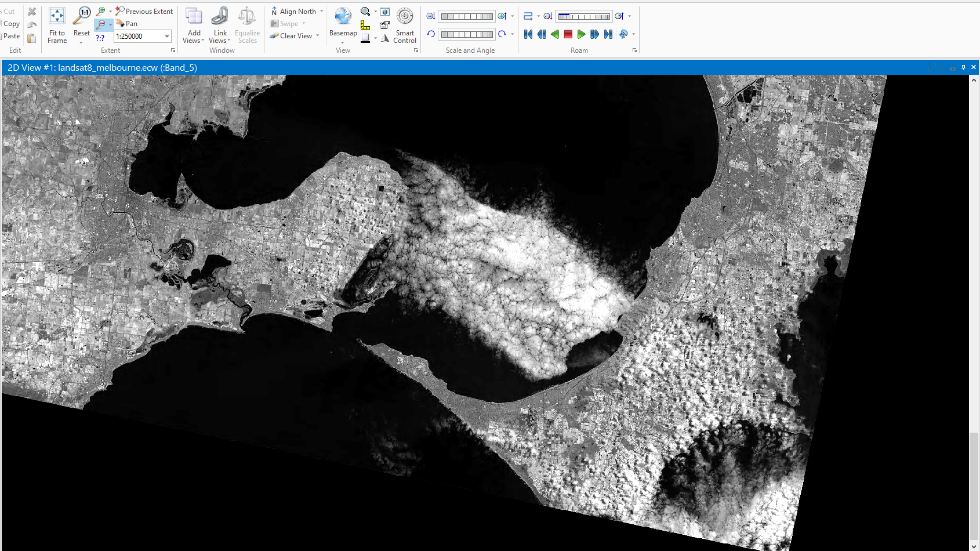Viewport: 980px width, 551px height.
Task: Expand the Align North dropdown arrow
Action: coord(321,11)
